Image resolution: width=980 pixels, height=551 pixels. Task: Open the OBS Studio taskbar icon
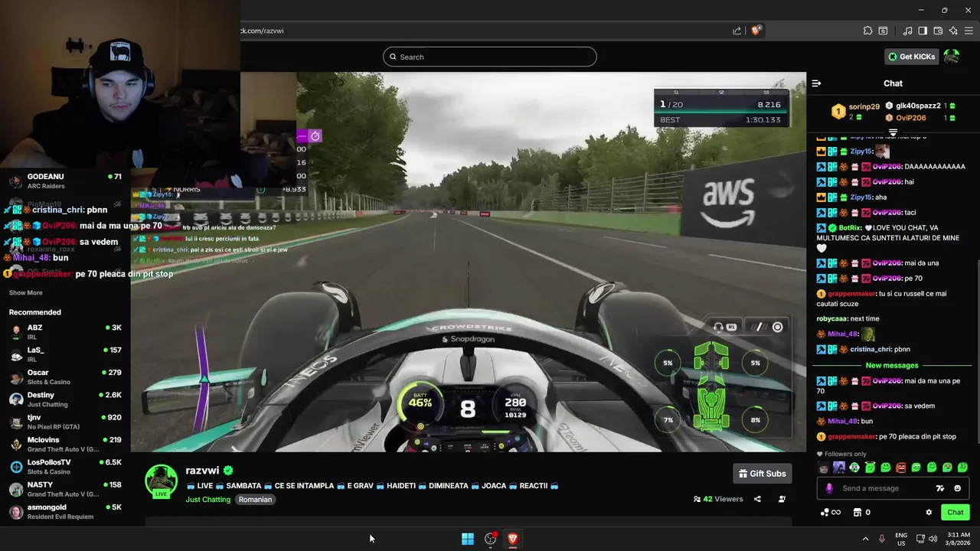pyautogui.click(x=490, y=539)
